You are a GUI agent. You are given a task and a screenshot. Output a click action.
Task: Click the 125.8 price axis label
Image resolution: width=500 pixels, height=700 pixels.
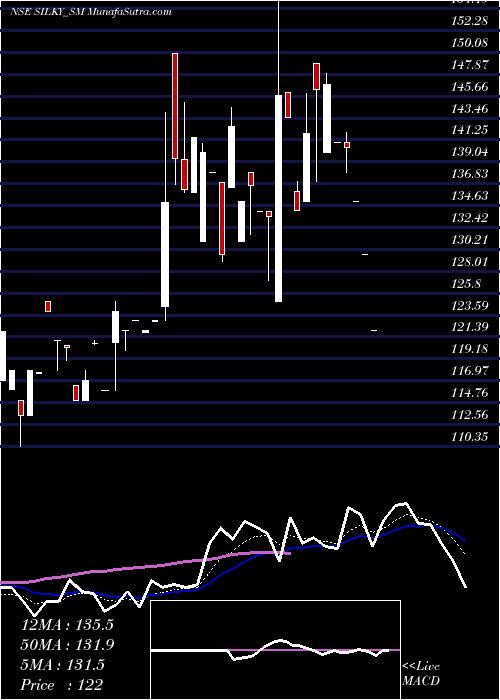tap(467, 284)
